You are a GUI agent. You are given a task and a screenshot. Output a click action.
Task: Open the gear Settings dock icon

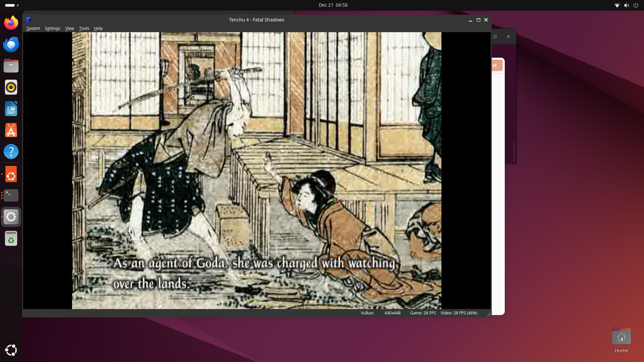11,217
